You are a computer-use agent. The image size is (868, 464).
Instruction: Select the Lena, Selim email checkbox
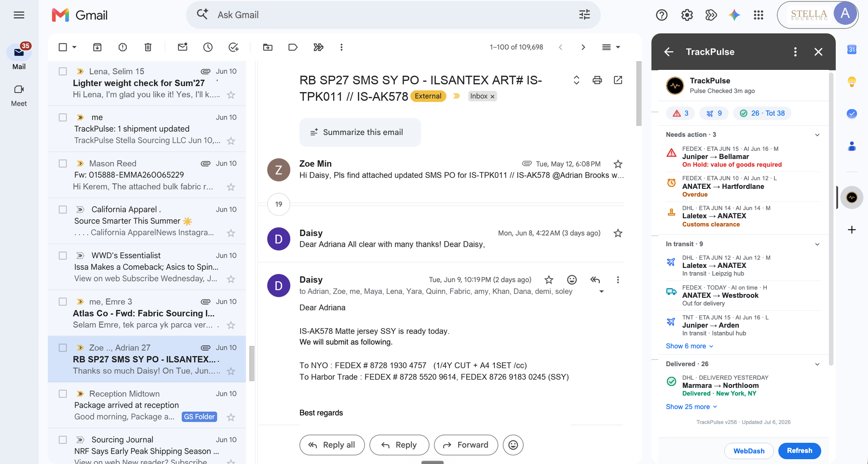[x=63, y=71]
